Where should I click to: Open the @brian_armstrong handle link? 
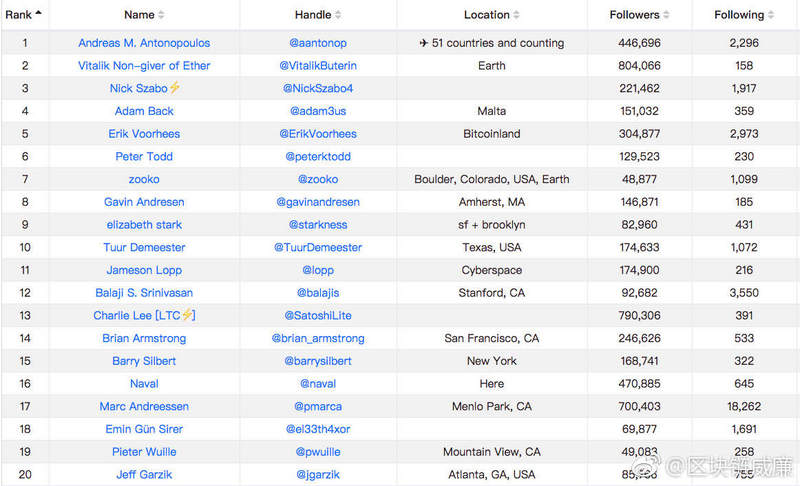tap(318, 338)
